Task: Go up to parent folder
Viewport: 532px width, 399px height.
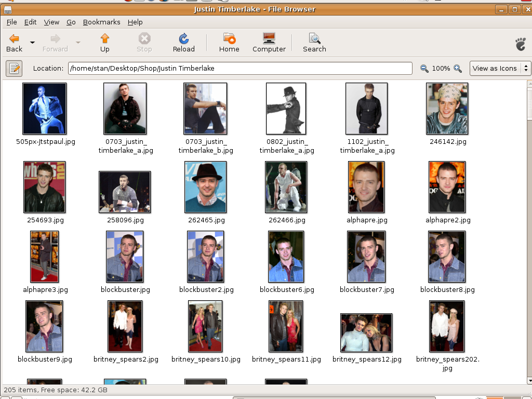Action: pyautogui.click(x=105, y=43)
